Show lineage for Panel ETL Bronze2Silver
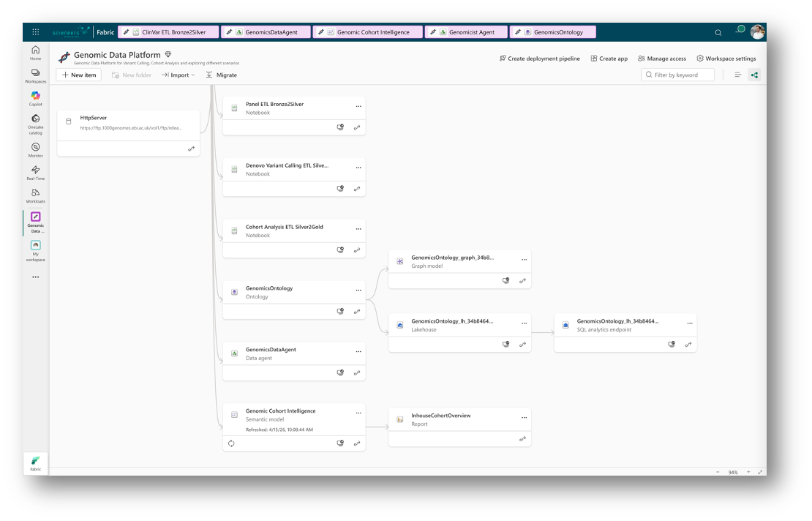 [x=357, y=127]
